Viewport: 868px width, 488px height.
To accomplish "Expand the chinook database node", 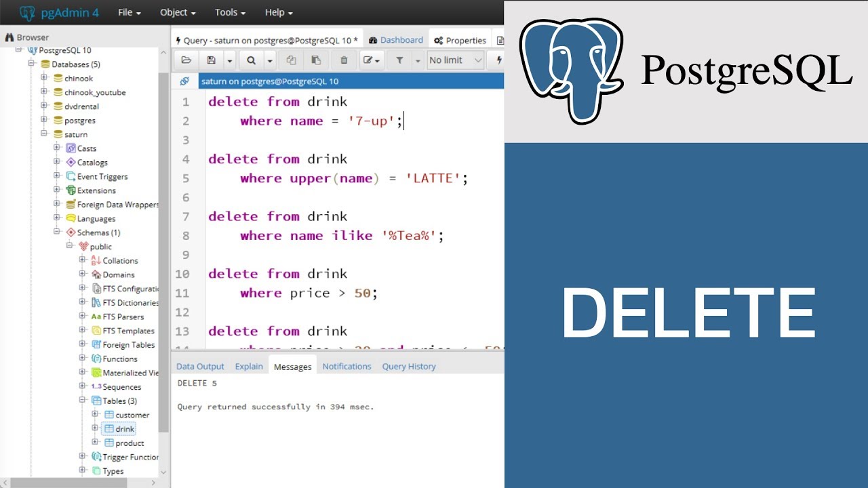I will 44,78.
